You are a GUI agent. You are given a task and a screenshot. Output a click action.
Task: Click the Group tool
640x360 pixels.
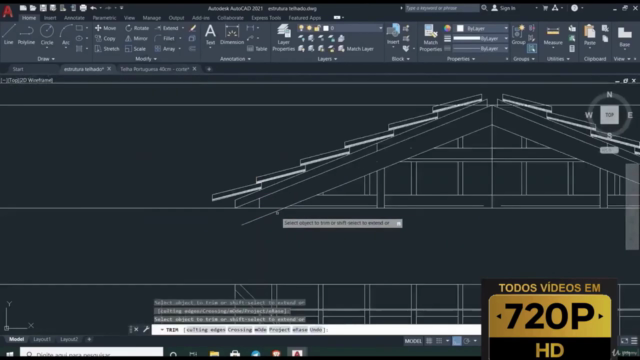[x=518, y=34]
